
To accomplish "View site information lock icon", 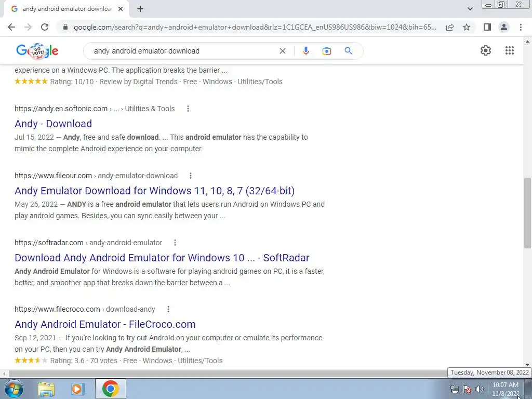I will [x=65, y=27].
